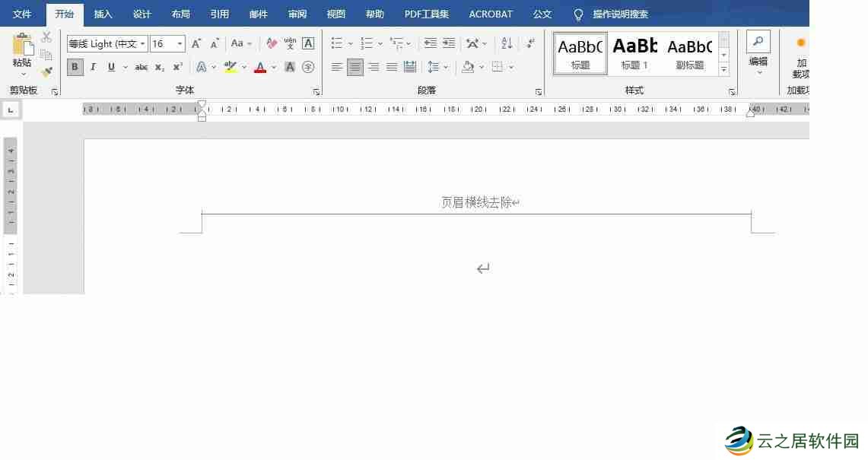Apply text highlight color
This screenshot has height=460, width=868.
click(231, 67)
